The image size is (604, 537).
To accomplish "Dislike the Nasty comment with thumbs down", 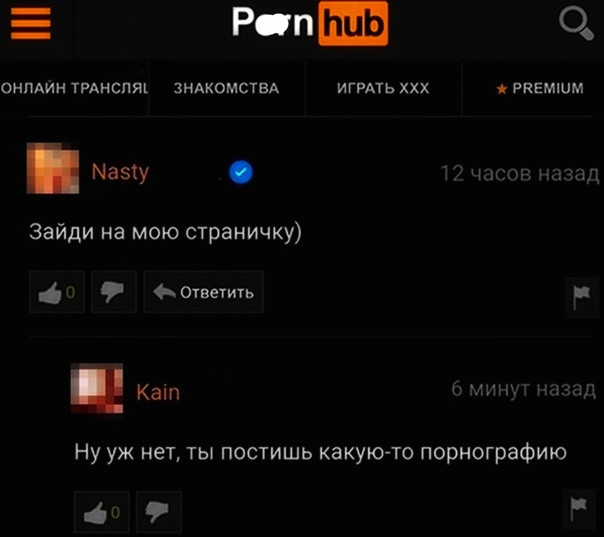I will (x=114, y=292).
